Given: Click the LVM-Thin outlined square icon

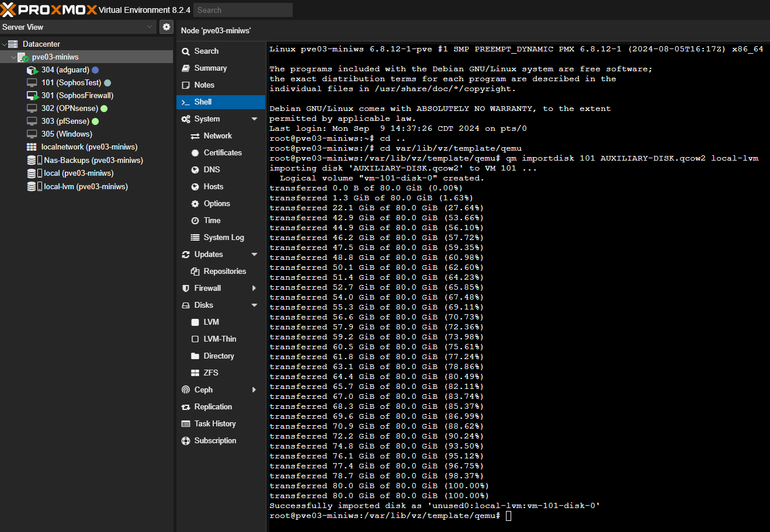Looking at the screenshot, I should 195,339.
